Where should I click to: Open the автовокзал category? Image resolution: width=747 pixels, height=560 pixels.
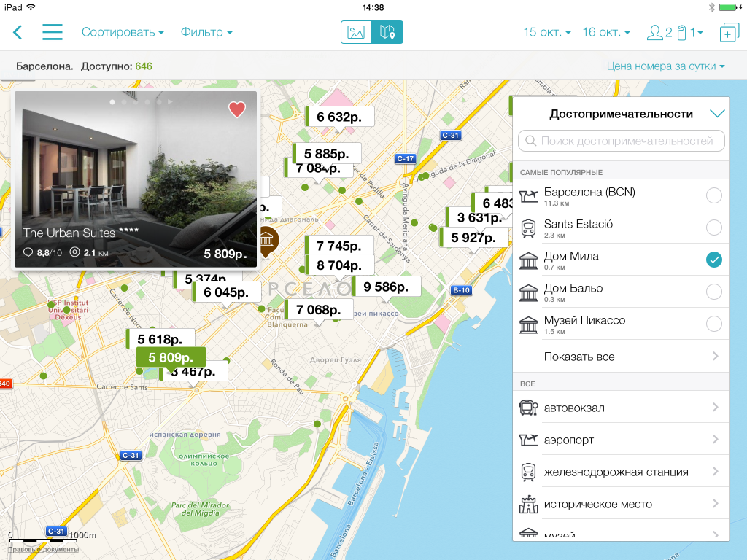tap(621, 408)
